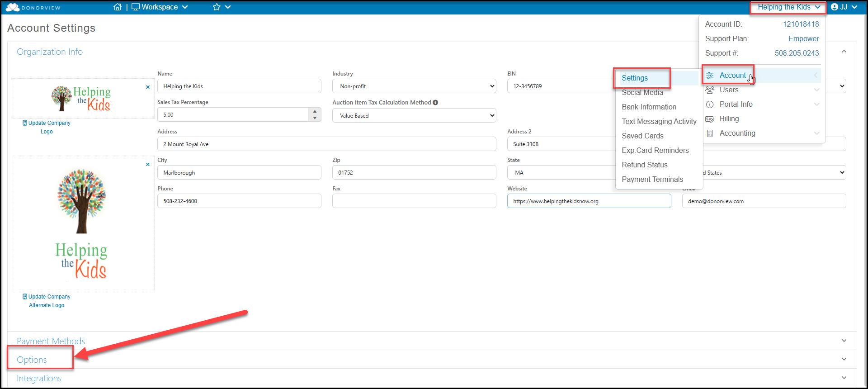The width and height of the screenshot is (868, 389).
Task: Remove the company logo with X
Action: (x=148, y=87)
